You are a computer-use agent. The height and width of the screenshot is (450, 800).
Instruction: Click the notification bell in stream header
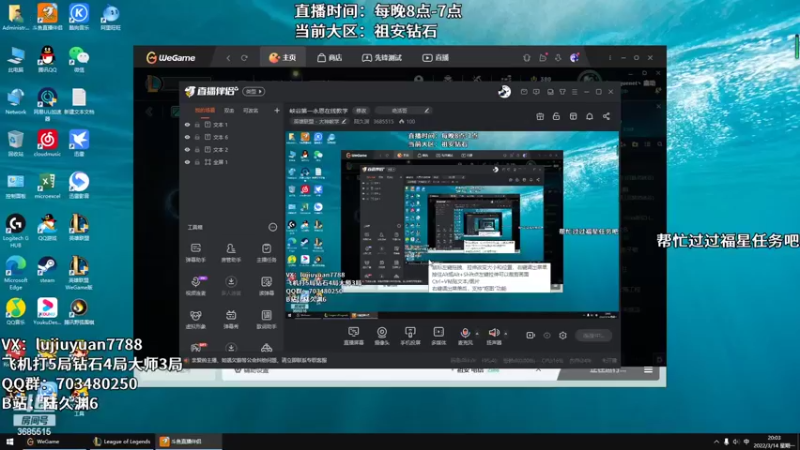(589, 116)
